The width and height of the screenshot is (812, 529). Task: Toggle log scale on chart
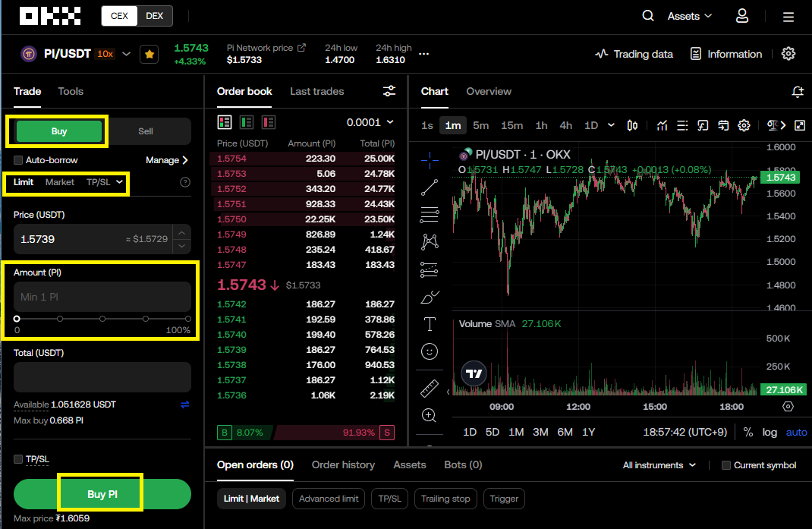coord(769,432)
